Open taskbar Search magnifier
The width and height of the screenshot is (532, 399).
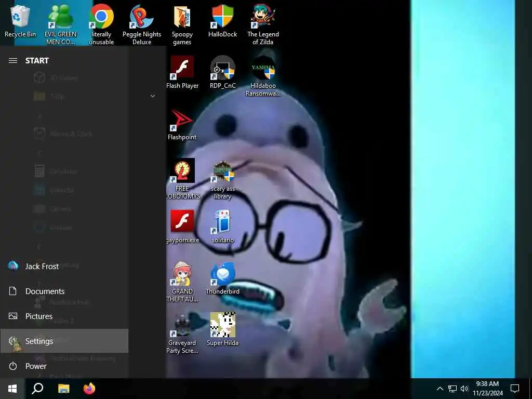tap(37, 389)
